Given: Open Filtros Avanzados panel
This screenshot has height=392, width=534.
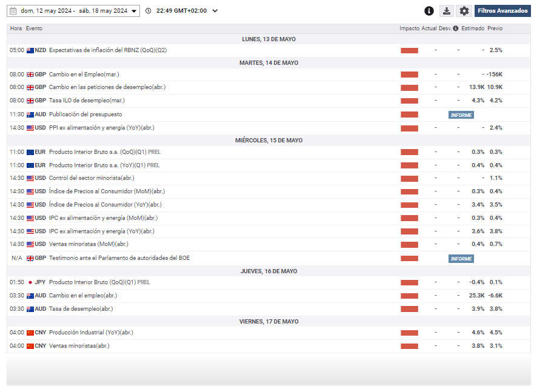Looking at the screenshot, I should pyautogui.click(x=502, y=11).
